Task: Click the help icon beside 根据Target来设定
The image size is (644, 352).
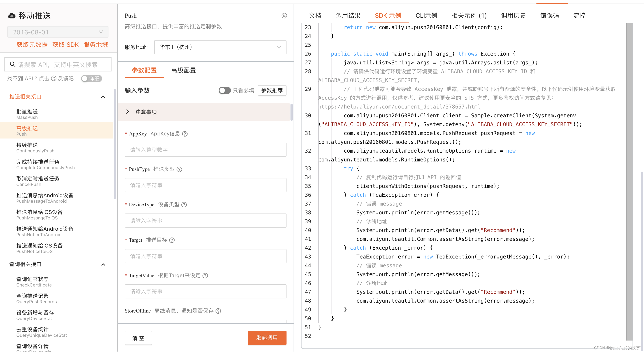Action: pos(205,276)
